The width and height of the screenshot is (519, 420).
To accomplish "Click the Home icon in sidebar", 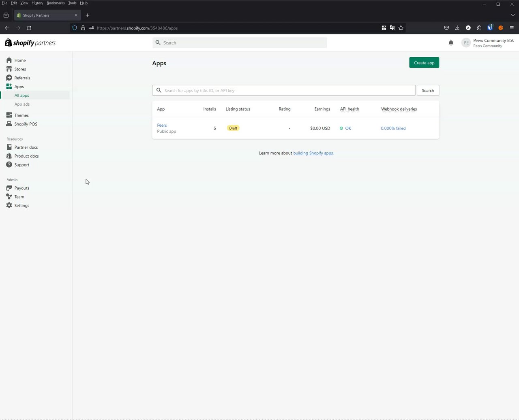I will [x=9, y=60].
